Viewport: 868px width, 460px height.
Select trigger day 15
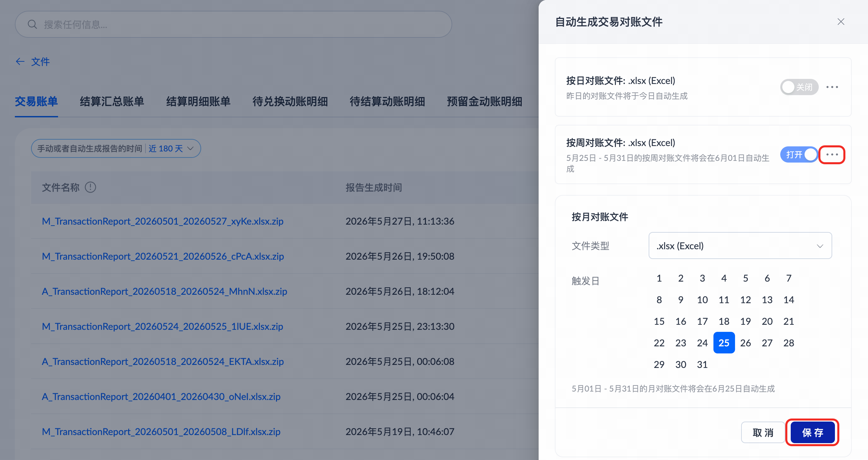(659, 321)
